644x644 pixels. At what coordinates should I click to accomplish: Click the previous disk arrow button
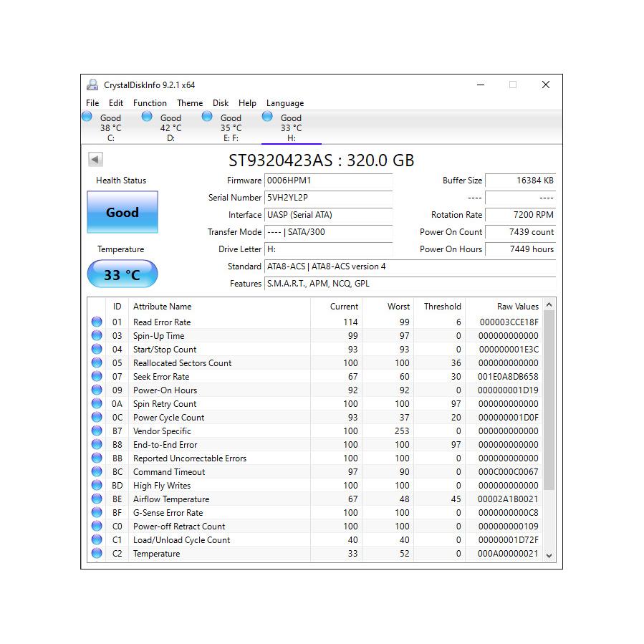95,160
